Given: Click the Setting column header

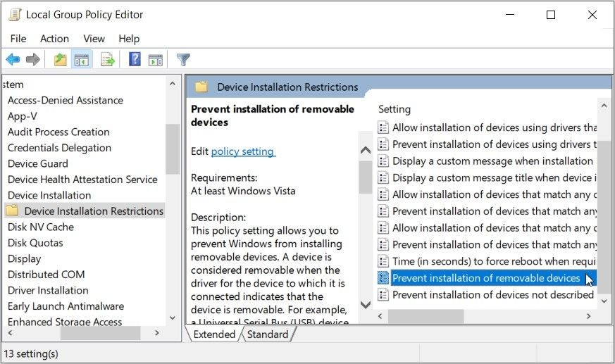Looking at the screenshot, I should 395,109.
